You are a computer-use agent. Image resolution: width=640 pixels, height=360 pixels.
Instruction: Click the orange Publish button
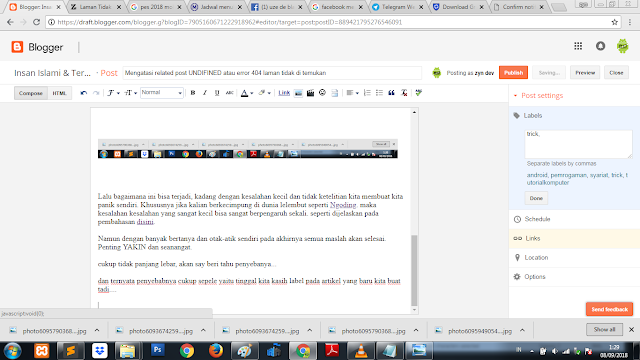pos(513,73)
